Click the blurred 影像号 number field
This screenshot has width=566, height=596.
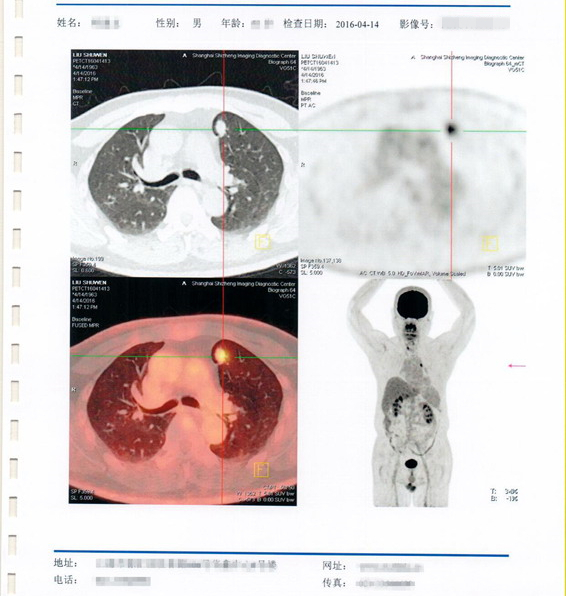click(476, 24)
